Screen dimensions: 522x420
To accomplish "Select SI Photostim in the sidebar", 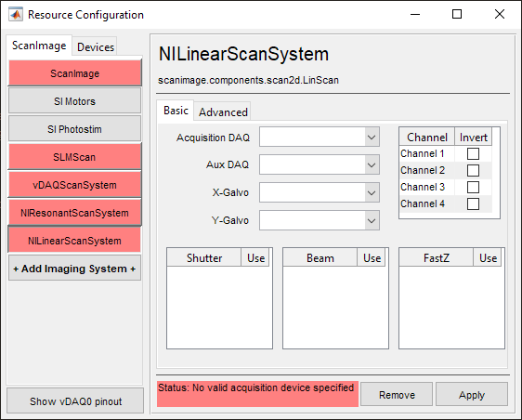I will [x=74, y=129].
